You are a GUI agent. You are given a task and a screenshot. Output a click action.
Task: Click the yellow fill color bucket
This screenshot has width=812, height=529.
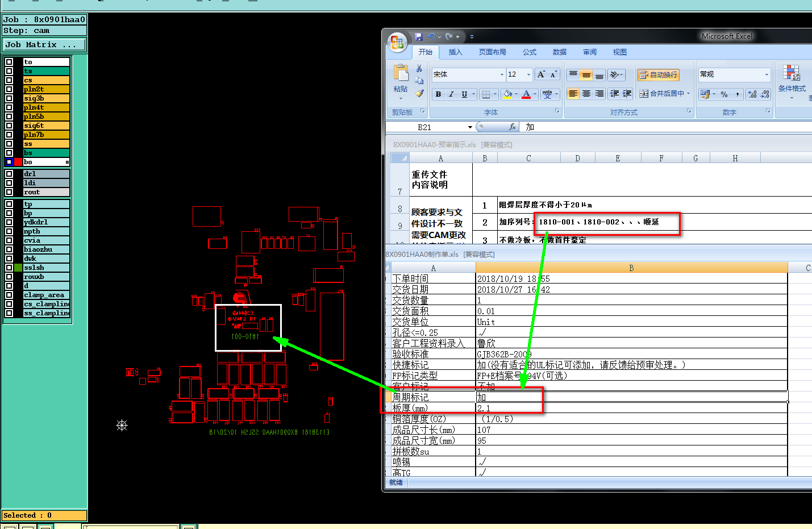(x=508, y=94)
